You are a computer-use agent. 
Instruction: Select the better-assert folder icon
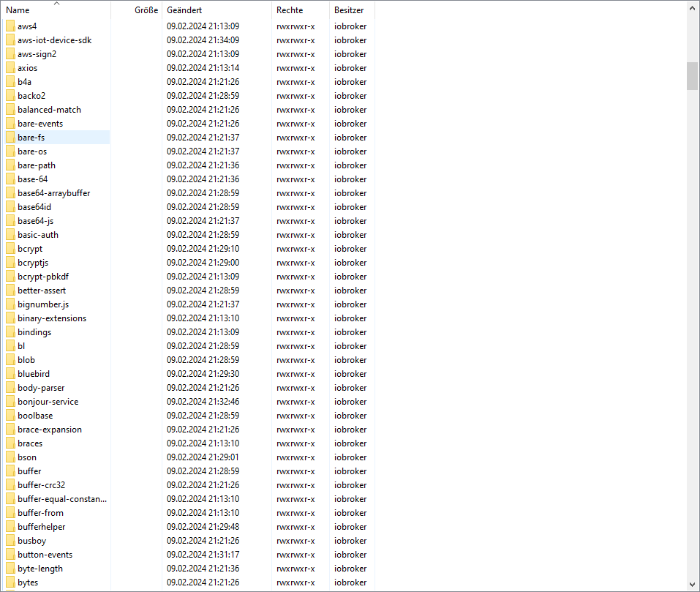pyautogui.click(x=11, y=291)
